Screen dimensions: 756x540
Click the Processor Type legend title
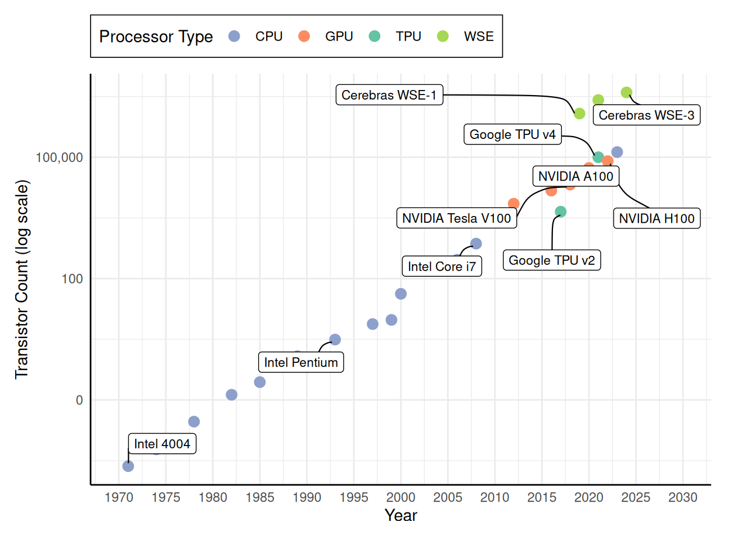point(156,37)
